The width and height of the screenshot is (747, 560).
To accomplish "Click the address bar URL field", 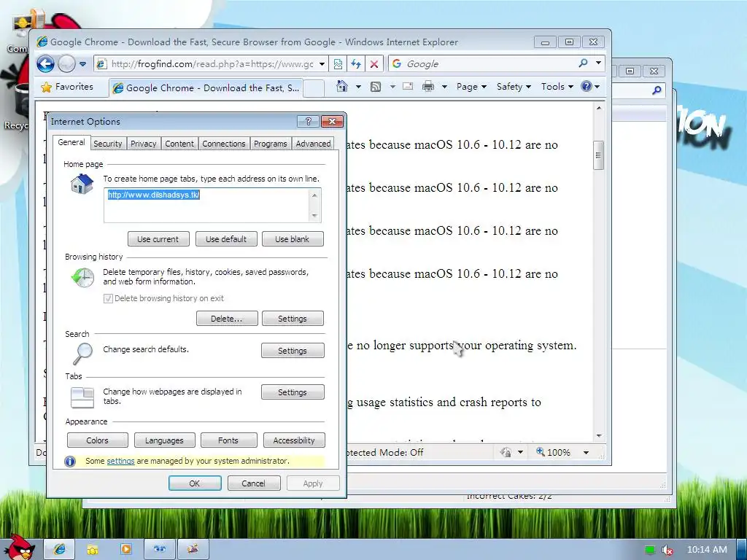I will (x=212, y=64).
